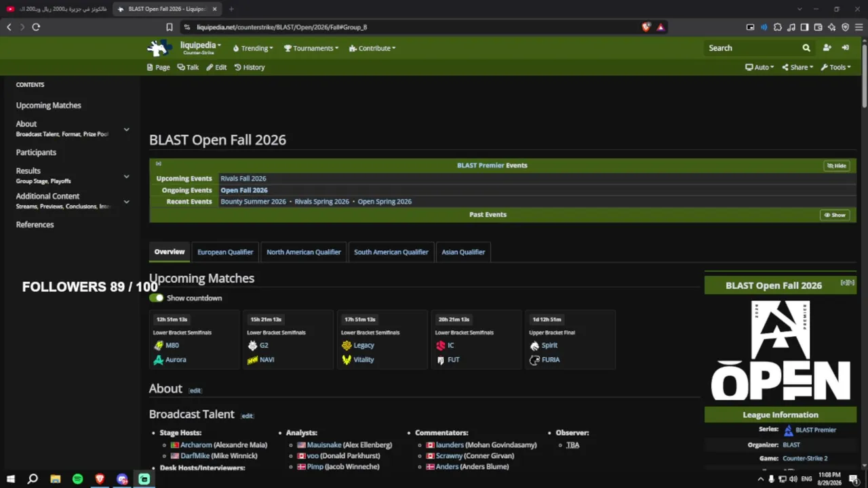Select the Overview tab
The image size is (868, 488).
click(170, 252)
